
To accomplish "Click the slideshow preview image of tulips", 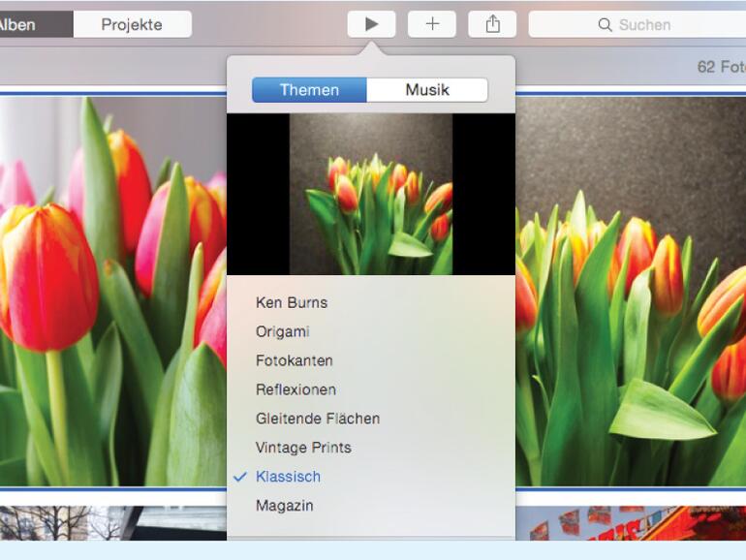I will pos(371,194).
